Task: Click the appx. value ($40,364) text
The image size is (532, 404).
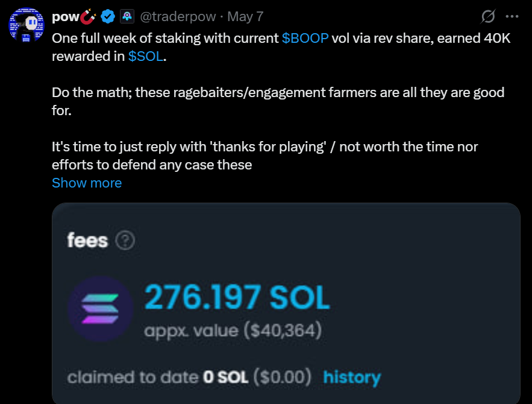Action: pyautogui.click(x=233, y=330)
